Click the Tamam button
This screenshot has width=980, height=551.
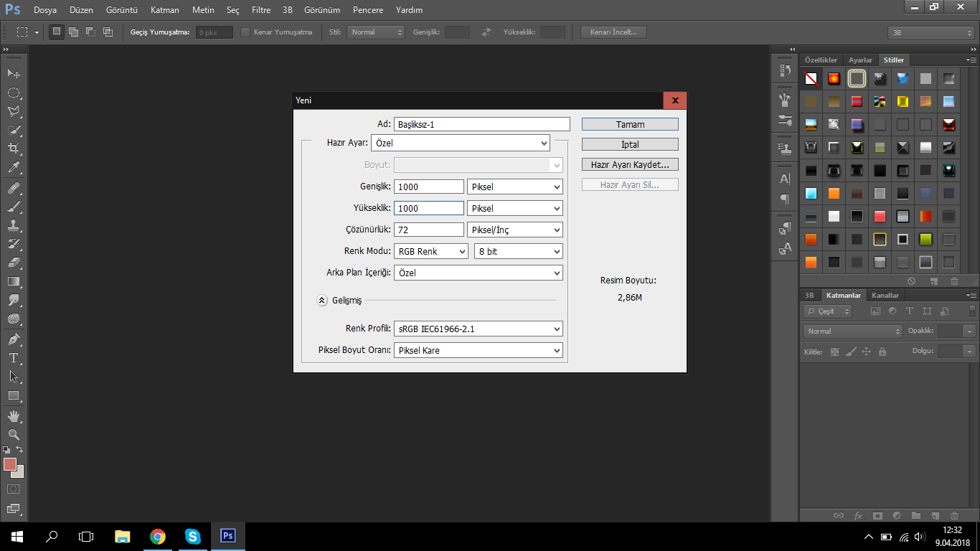pos(630,124)
